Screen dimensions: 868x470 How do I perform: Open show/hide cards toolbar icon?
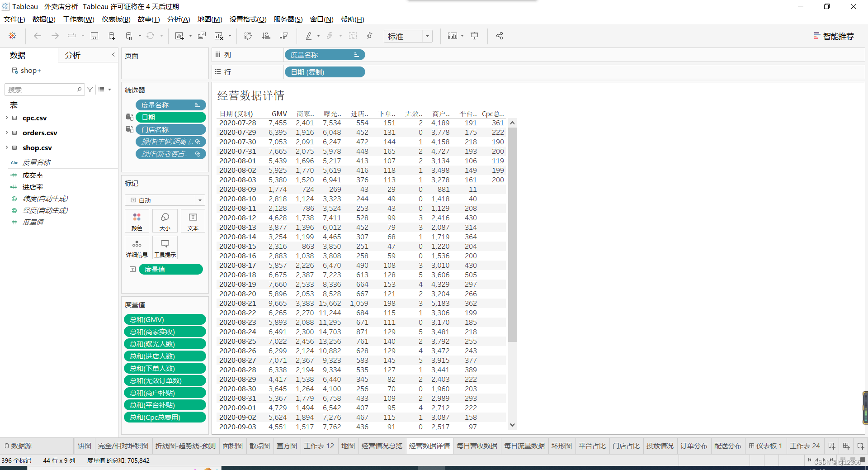(452, 36)
